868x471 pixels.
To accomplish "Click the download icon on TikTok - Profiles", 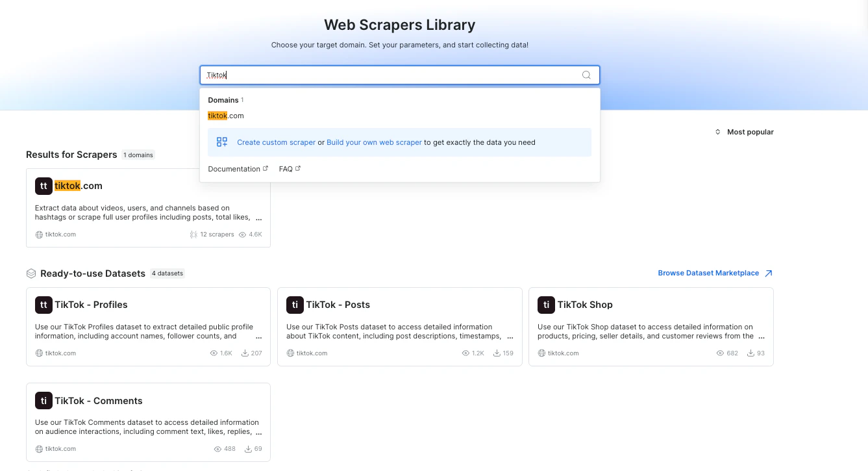I will 245,353.
